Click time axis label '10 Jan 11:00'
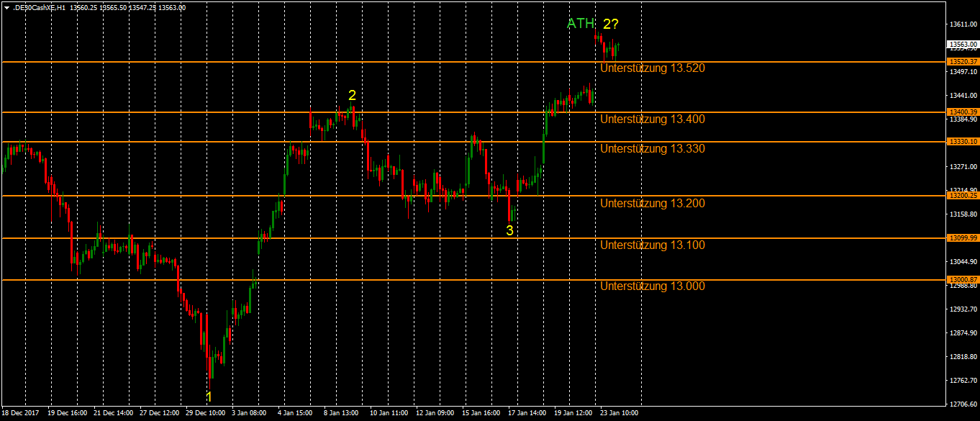980x421 pixels. coord(389,414)
